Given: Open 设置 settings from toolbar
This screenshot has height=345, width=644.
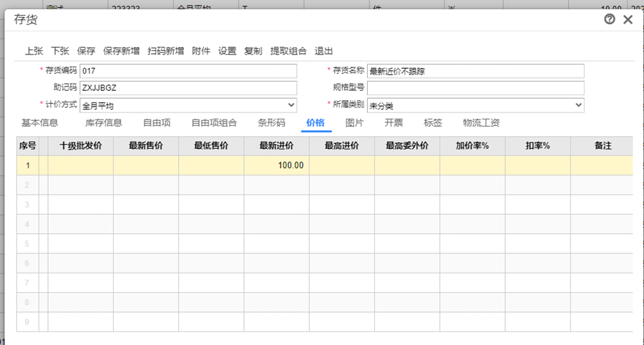Looking at the screenshot, I should [x=227, y=51].
